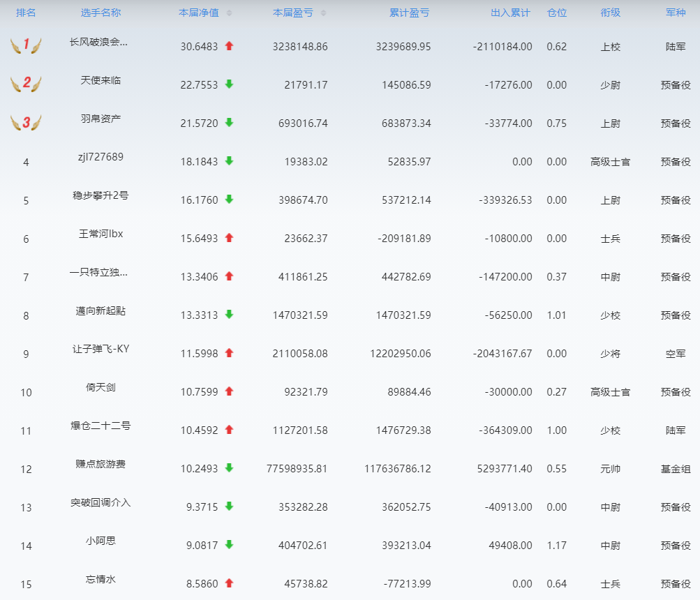Viewport: 700px width, 600px height.
Task: Open player 突破回调介入 profile
Action: pos(100,503)
